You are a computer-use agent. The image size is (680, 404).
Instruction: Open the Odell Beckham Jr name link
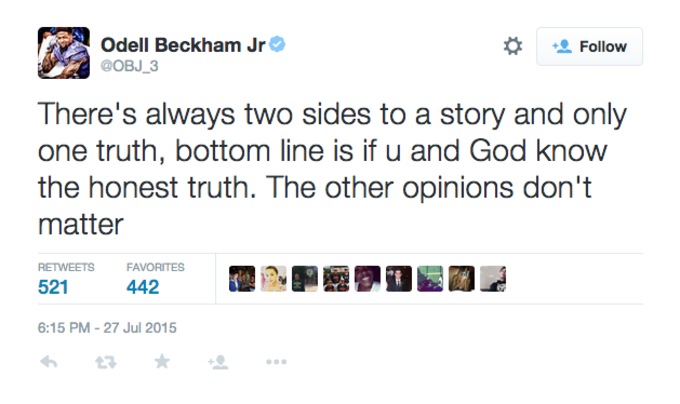183,45
